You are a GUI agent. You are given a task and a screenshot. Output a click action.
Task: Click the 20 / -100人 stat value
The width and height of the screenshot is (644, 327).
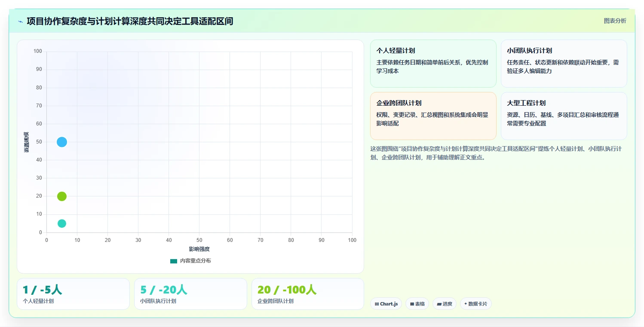click(x=287, y=290)
